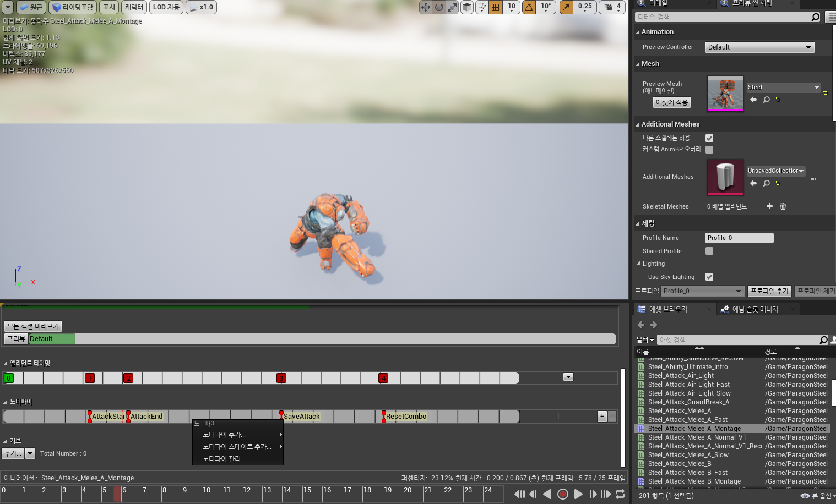
Task: Toggle 커스텀 AnimBP 오버라이드 checkbox
Action: tap(709, 150)
